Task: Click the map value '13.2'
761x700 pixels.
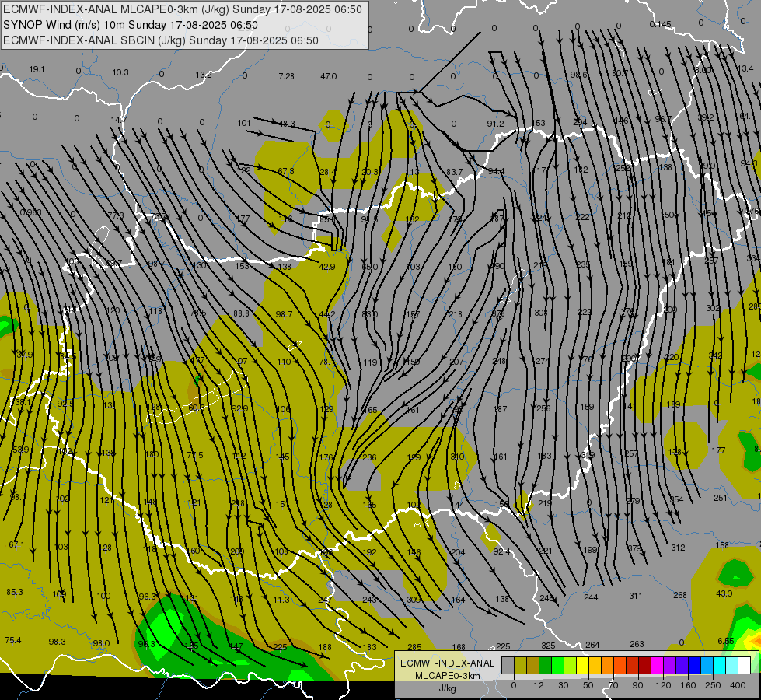Action: [204, 75]
